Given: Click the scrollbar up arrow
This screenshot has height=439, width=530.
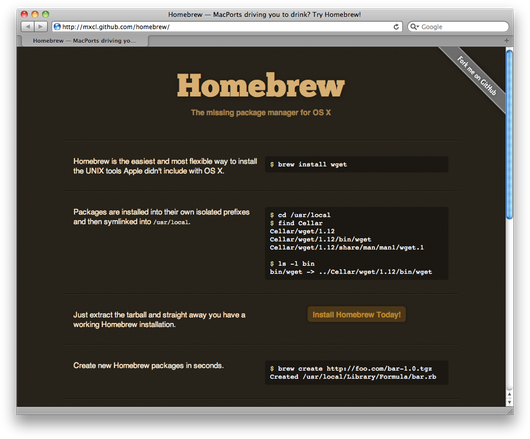Looking at the screenshot, I should 509,395.
